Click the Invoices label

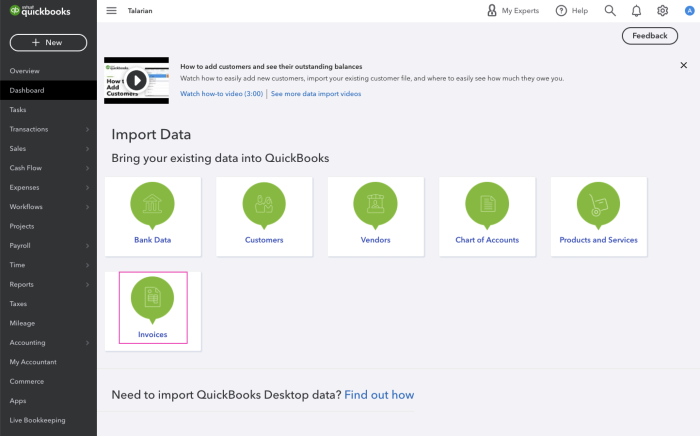152,334
